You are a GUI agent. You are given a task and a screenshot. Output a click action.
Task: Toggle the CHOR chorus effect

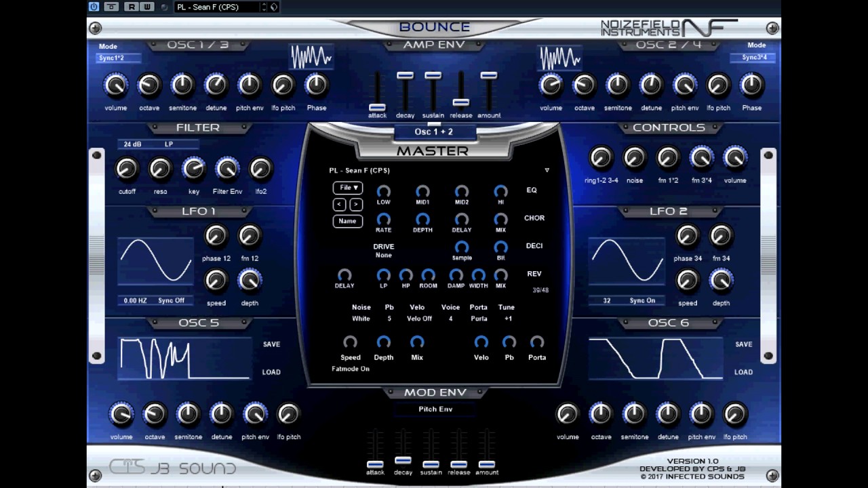click(x=534, y=218)
